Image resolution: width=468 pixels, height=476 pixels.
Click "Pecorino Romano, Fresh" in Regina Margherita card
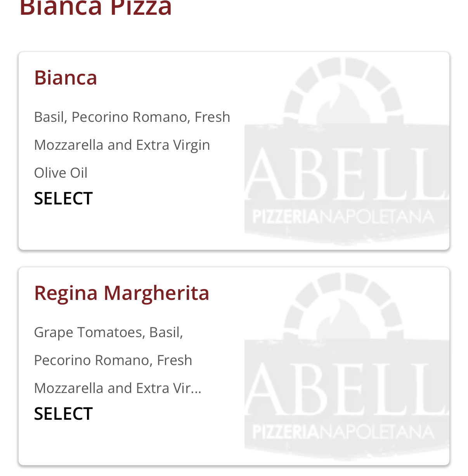coord(113,360)
